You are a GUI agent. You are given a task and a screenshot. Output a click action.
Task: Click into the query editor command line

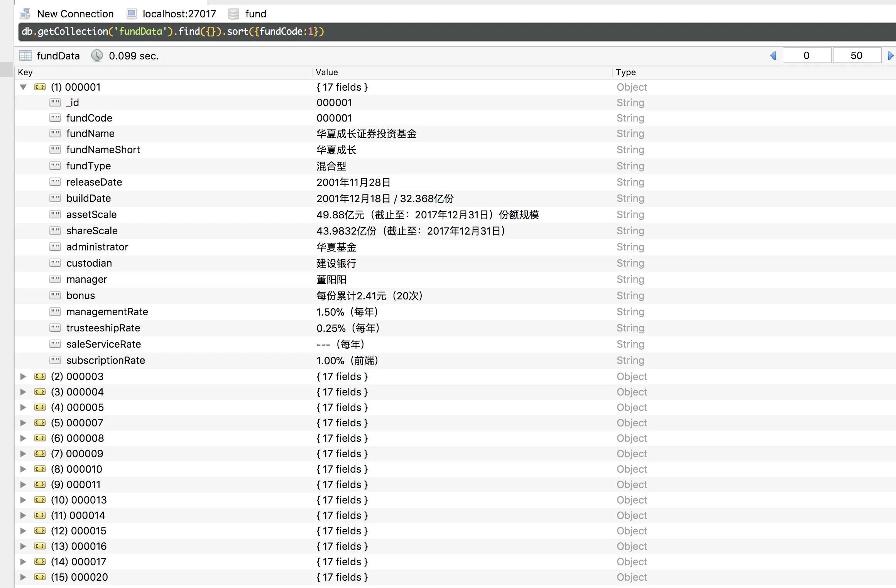pyautogui.click(x=457, y=32)
